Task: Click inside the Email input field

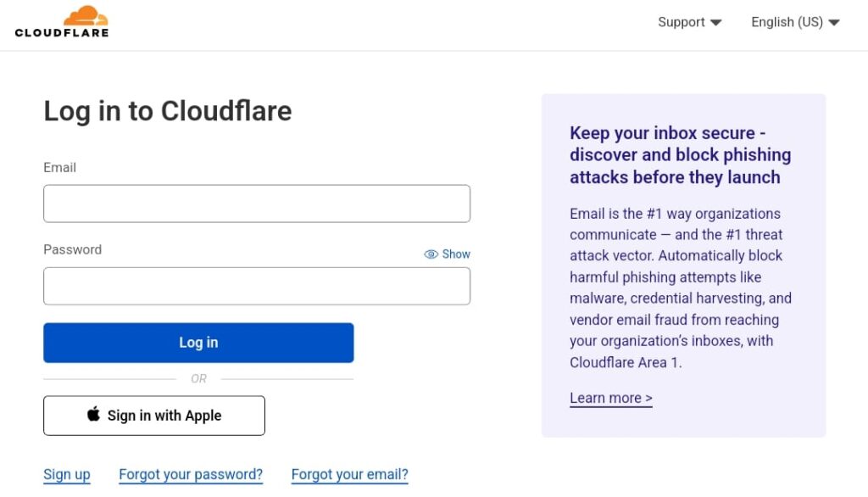Action: (x=257, y=204)
